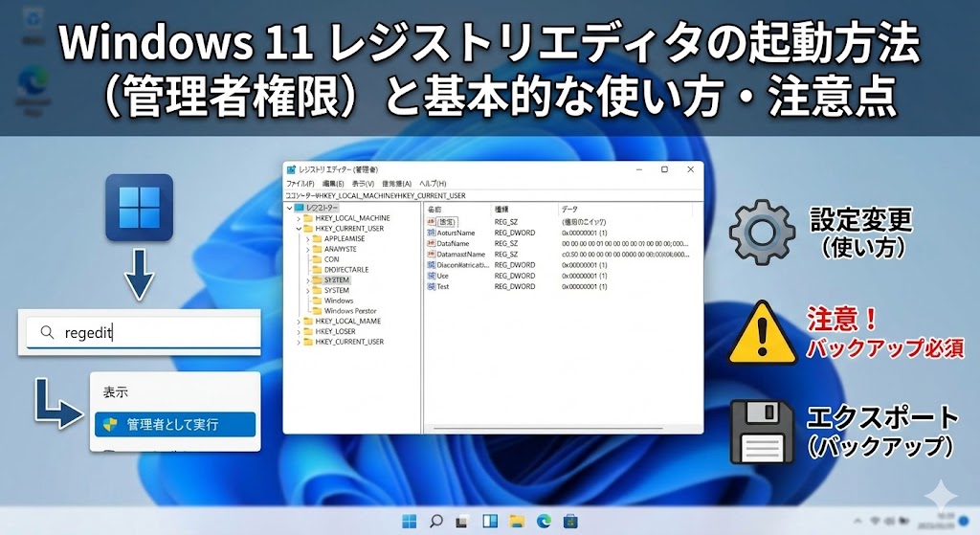The height and width of the screenshot is (535, 980).
Task: Open the ファイル(F) menu
Action: click(x=300, y=184)
